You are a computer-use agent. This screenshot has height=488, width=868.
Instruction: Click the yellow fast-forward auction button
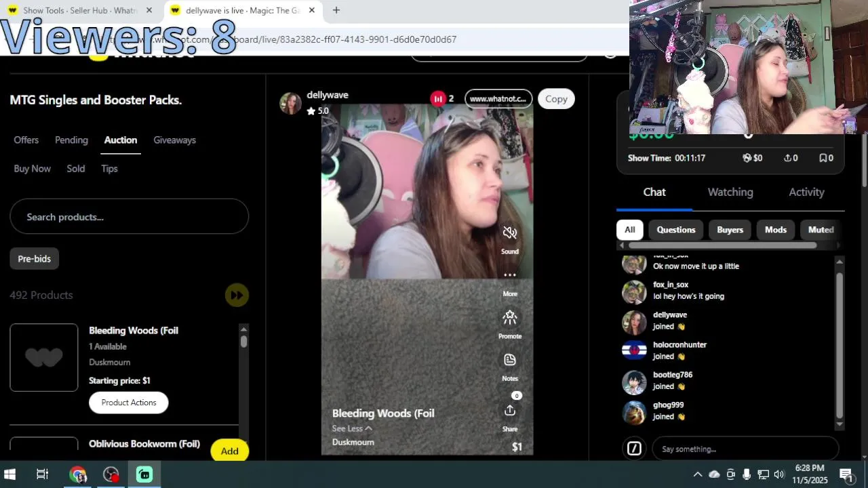point(237,295)
